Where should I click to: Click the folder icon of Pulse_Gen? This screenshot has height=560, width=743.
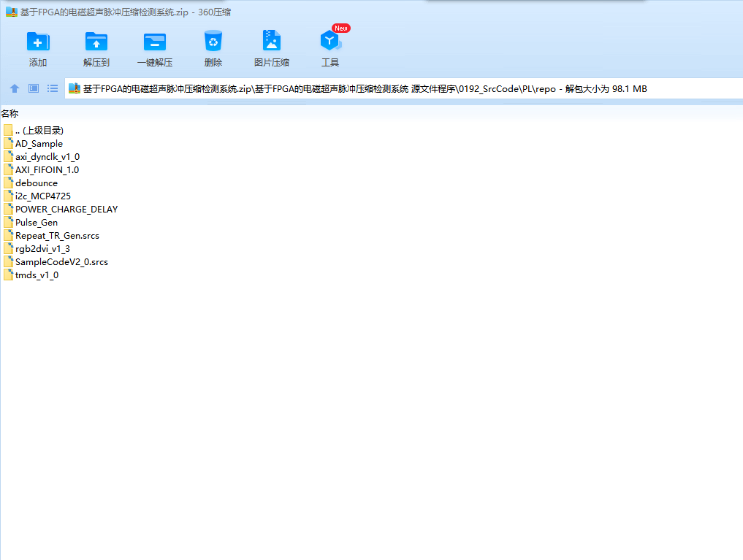point(8,223)
